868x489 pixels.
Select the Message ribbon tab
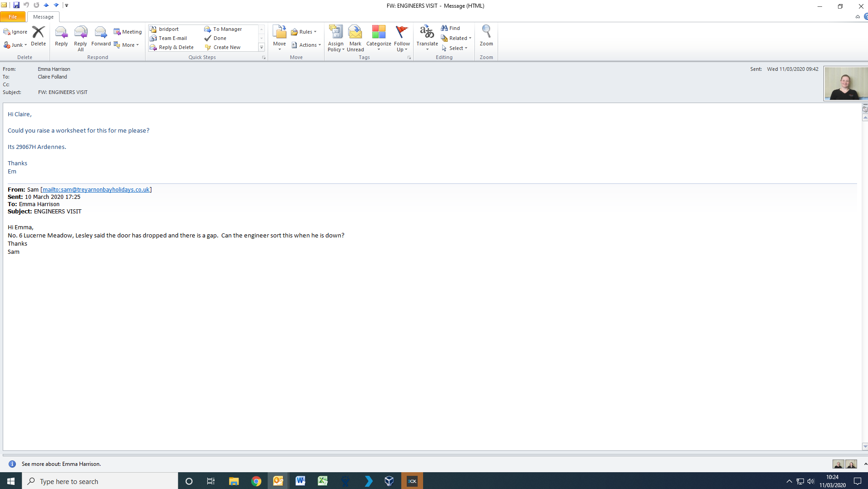[43, 17]
